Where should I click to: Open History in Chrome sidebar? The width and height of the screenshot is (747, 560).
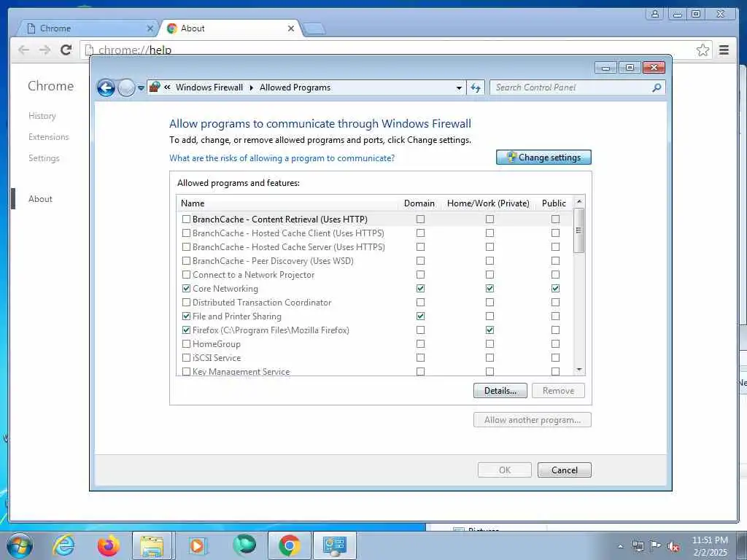[42, 116]
